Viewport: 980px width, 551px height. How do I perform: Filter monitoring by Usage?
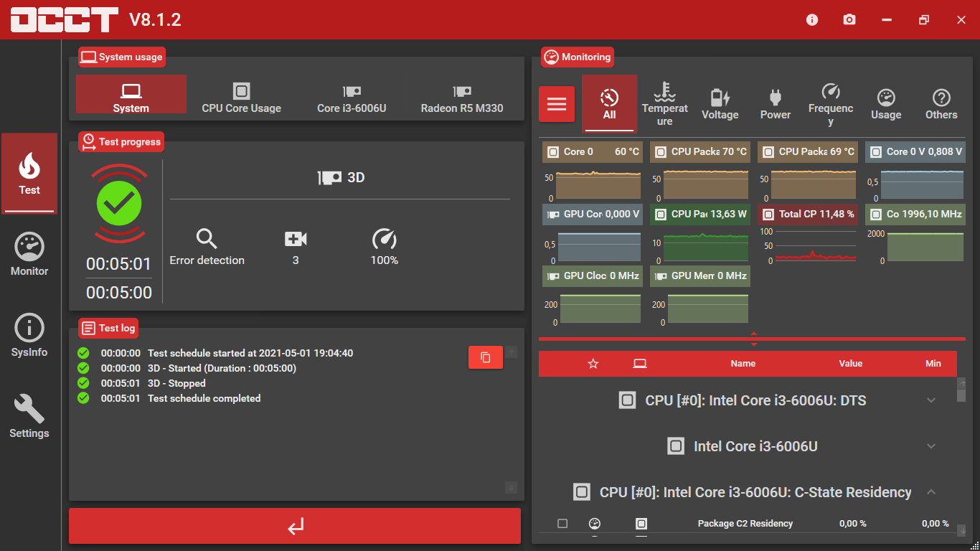tap(886, 104)
